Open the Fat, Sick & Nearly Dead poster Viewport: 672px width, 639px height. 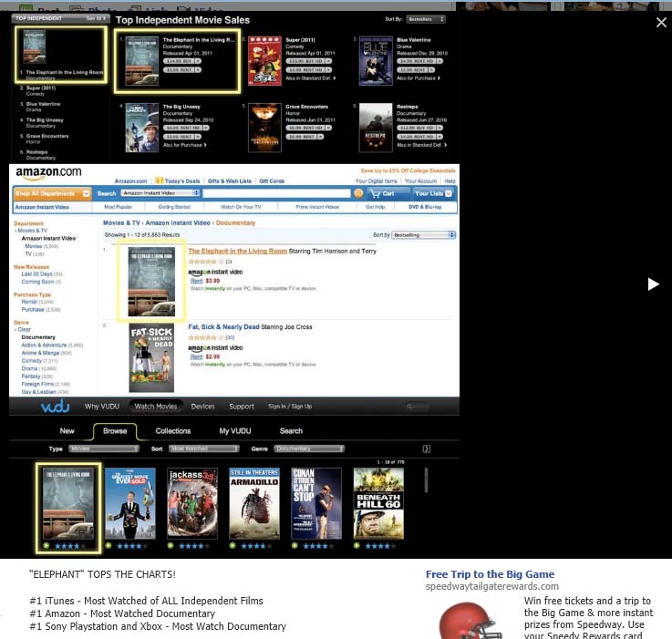[x=151, y=358]
